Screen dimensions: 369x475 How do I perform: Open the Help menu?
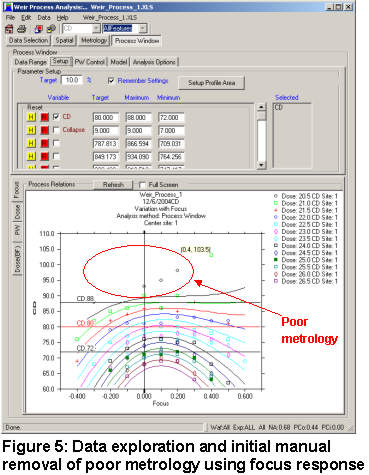(62, 17)
